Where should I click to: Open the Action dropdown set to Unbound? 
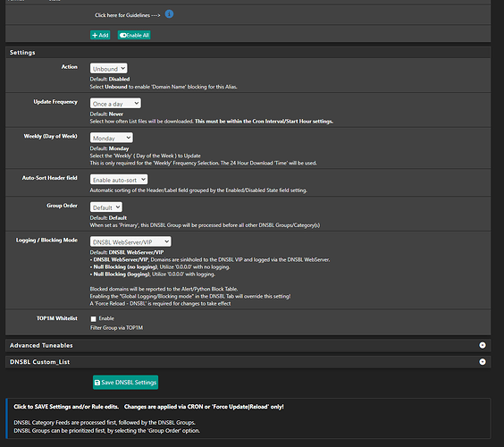coord(109,69)
